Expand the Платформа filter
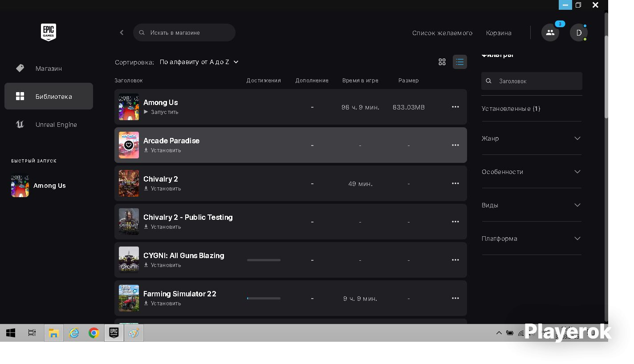The height and width of the screenshot is (364, 634). click(x=532, y=239)
